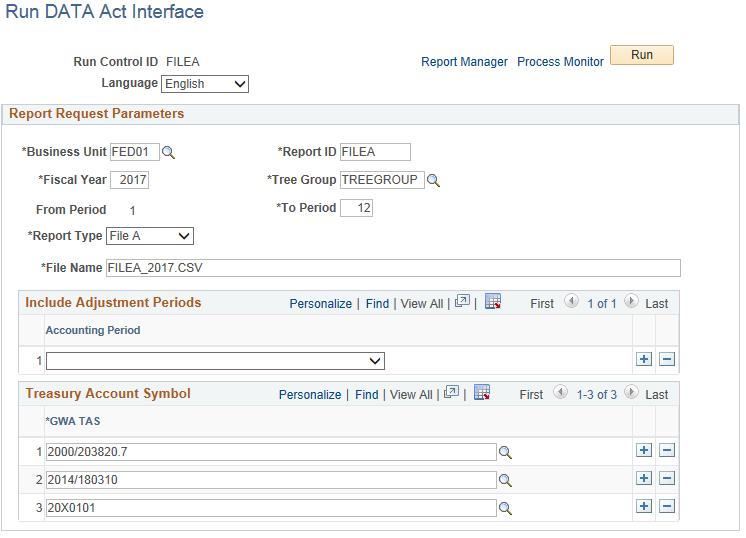
Task: Add row after TAS 2000/203820.7
Action: tap(644, 450)
